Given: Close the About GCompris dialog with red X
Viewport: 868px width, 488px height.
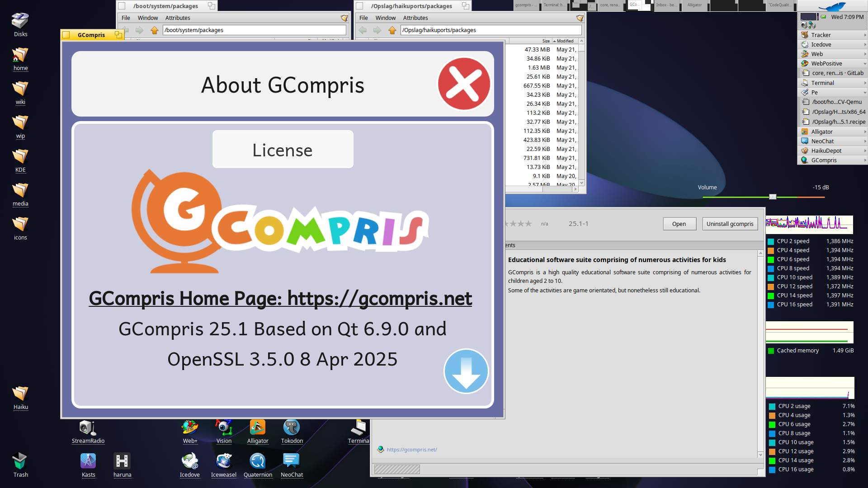Looking at the screenshot, I should click(x=464, y=84).
